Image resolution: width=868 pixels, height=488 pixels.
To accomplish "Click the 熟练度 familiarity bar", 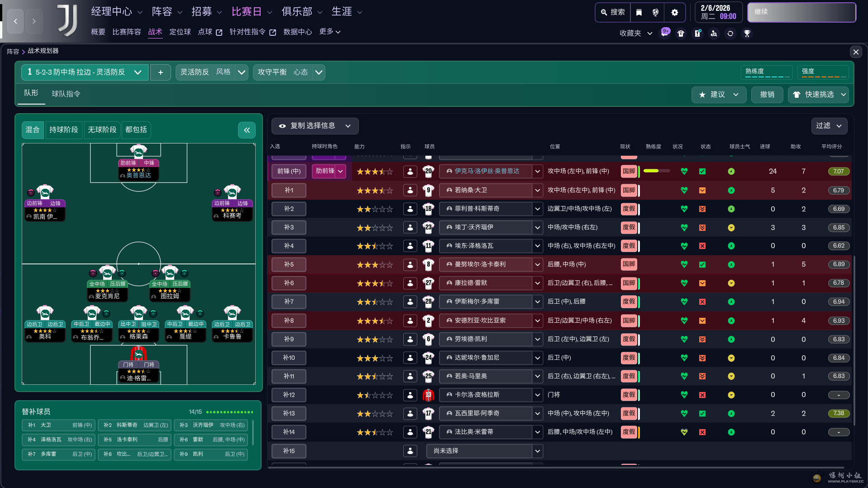I will pyautogui.click(x=767, y=72).
